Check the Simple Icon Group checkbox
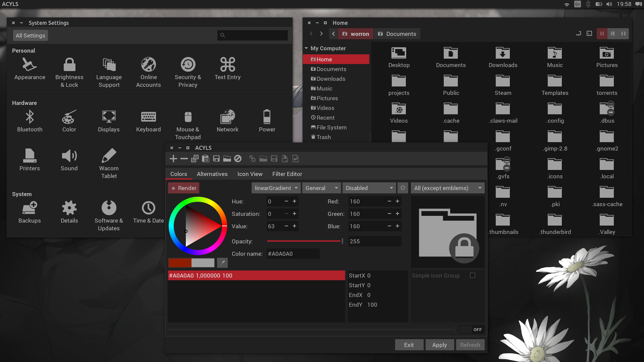The image size is (644, 362). [473, 275]
